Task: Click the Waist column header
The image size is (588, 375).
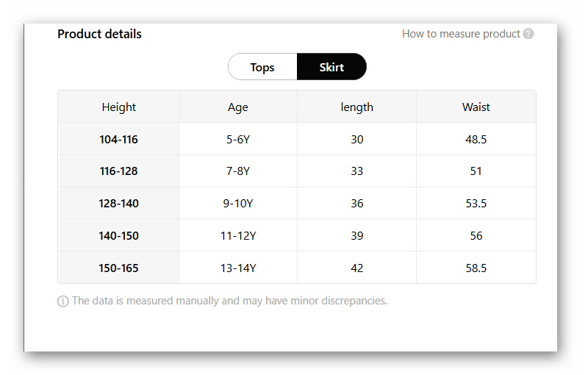Action: coord(476,107)
